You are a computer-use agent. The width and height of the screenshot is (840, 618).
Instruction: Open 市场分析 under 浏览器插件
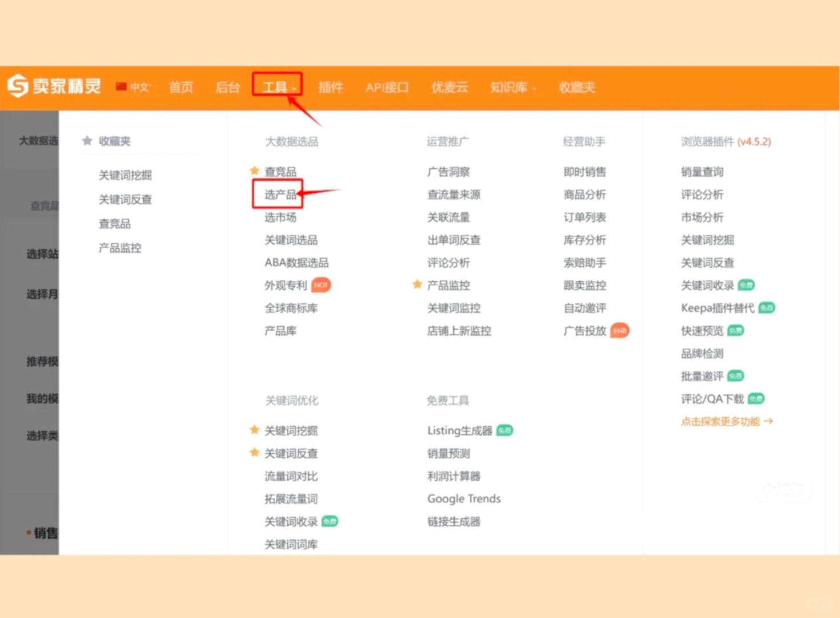click(703, 217)
